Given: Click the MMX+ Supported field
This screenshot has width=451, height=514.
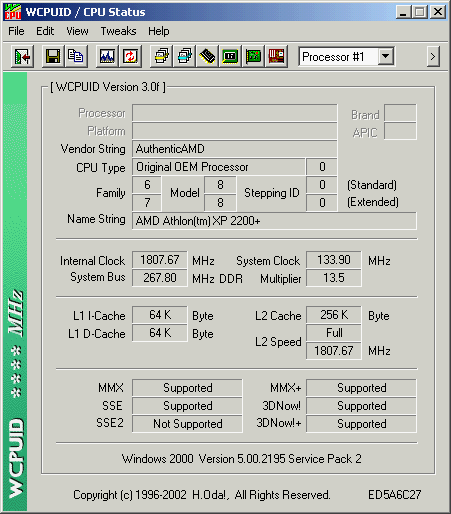Looking at the screenshot, I should click(x=361, y=388).
